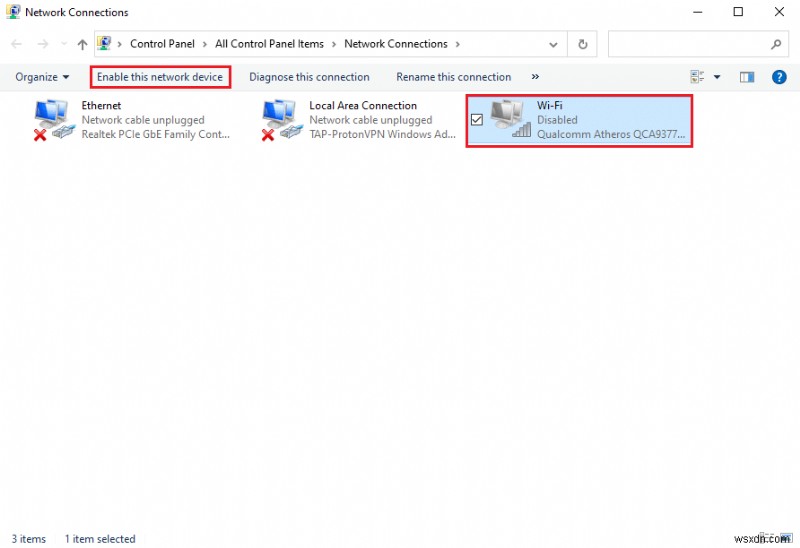Click the 1 item selected status text
Screen dimensions: 800x548
tap(100, 539)
